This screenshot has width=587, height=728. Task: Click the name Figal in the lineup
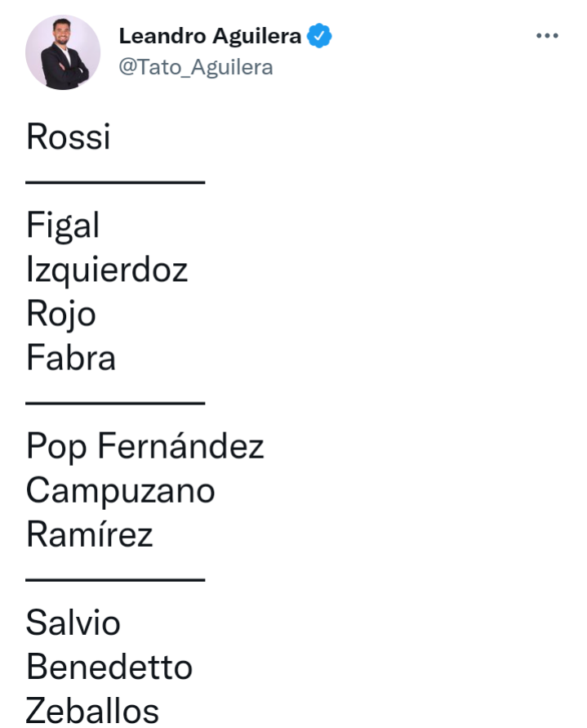click(x=63, y=226)
